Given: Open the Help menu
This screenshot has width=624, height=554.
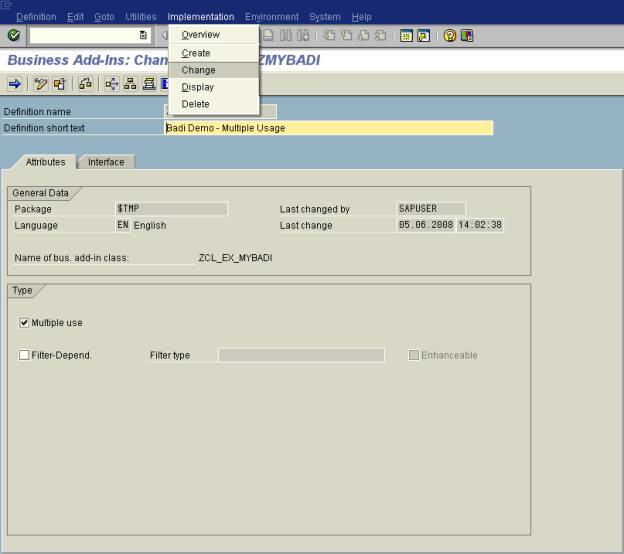Looking at the screenshot, I should tap(361, 17).
